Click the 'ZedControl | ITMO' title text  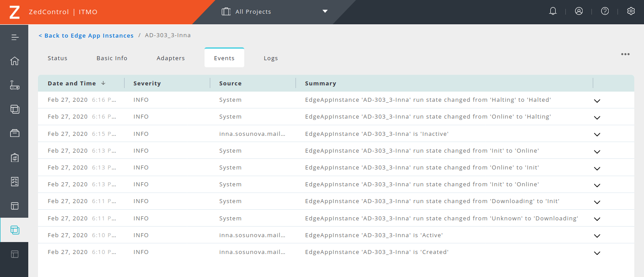click(63, 12)
